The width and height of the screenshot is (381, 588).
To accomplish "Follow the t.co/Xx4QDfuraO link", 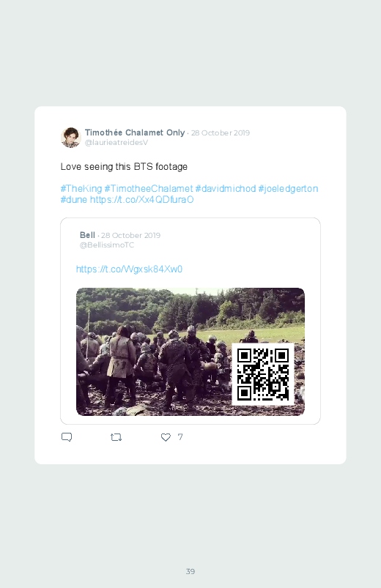I will coord(142,199).
